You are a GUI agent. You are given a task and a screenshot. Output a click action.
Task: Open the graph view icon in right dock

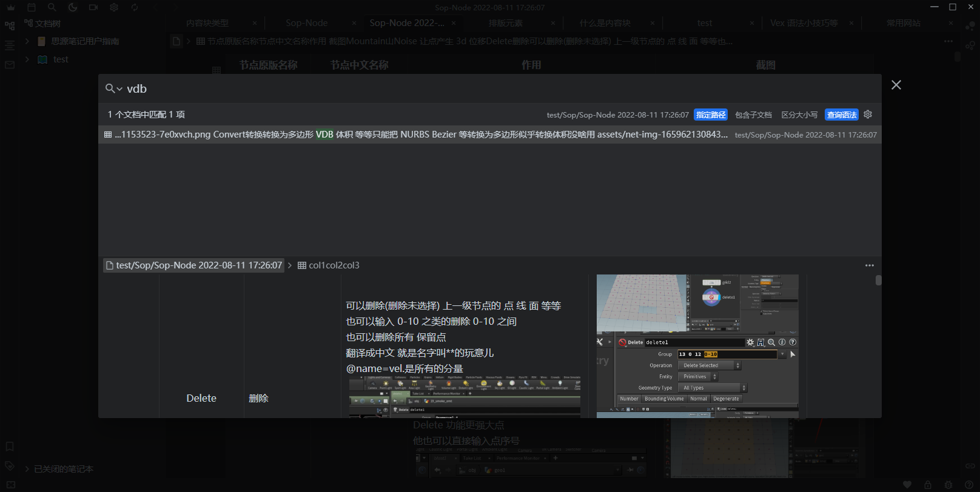[x=970, y=26]
